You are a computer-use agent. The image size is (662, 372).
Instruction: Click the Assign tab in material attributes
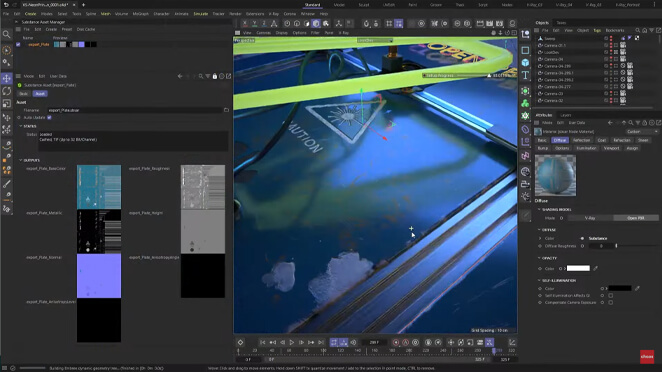[x=632, y=148]
